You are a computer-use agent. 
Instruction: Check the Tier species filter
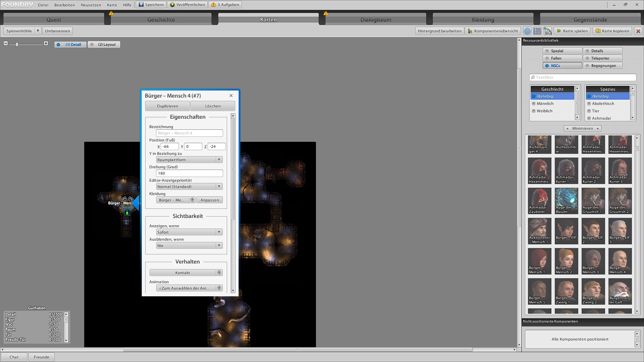click(x=589, y=111)
